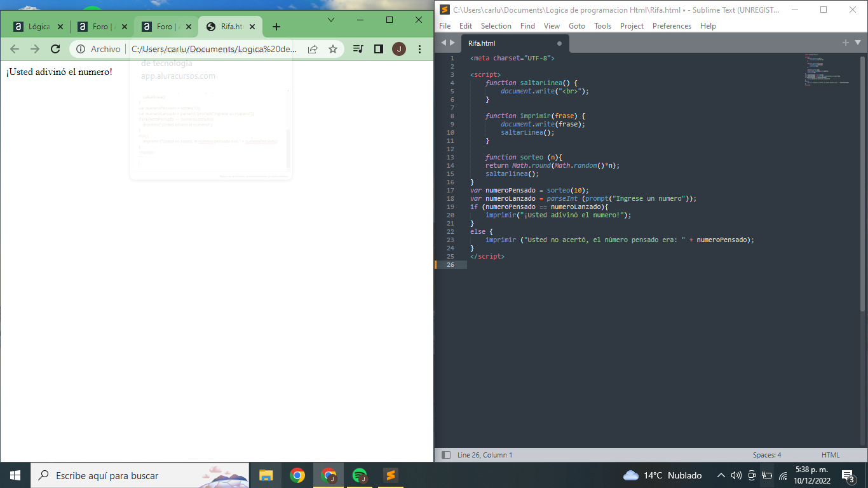Click the word sorteo on line 13
Viewport: 868px width, 488px height.
(x=532, y=157)
